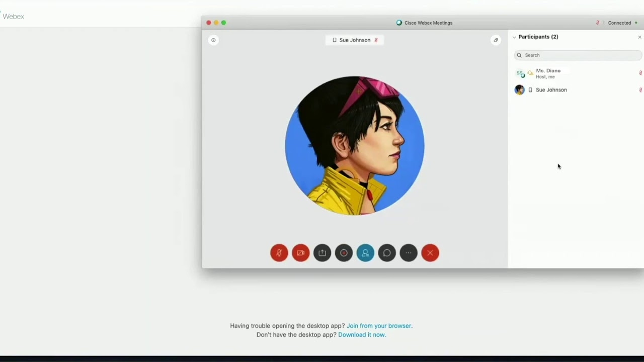
Task: Open the Share content button
Action: tap(322, 253)
